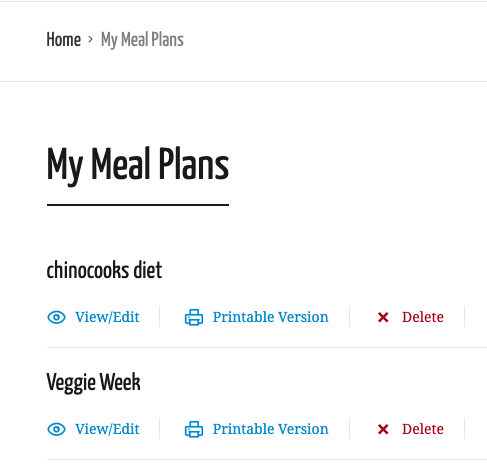Click the underline beneath My Meal Plans heading
The width and height of the screenshot is (487, 476).
[x=138, y=205]
